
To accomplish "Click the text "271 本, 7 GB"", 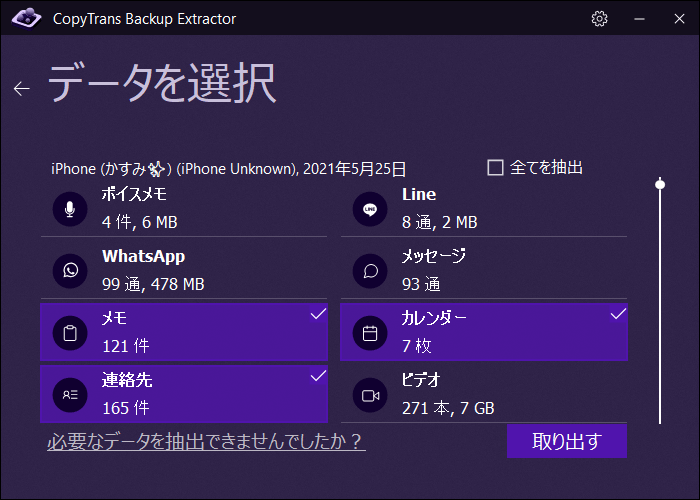I will [448, 408].
